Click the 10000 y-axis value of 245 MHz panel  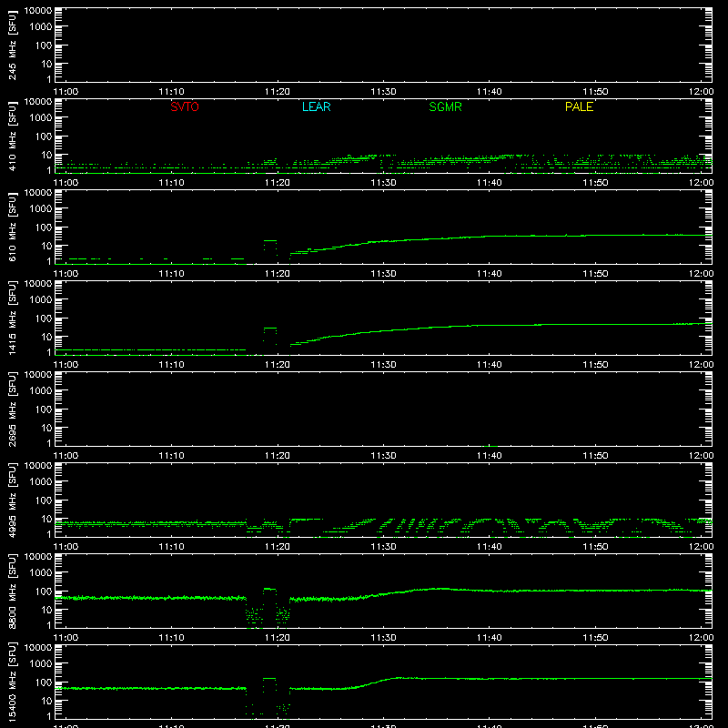point(38,11)
